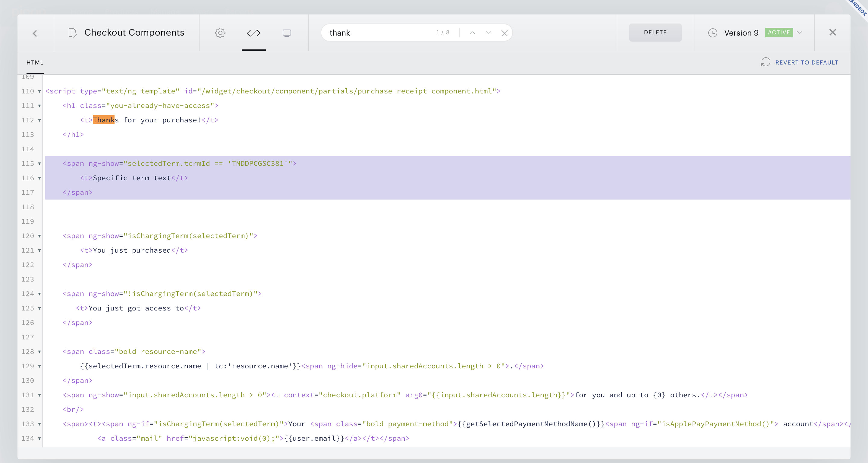Click the back arrow chevron
Viewport: 868px width, 463px height.
coord(35,33)
